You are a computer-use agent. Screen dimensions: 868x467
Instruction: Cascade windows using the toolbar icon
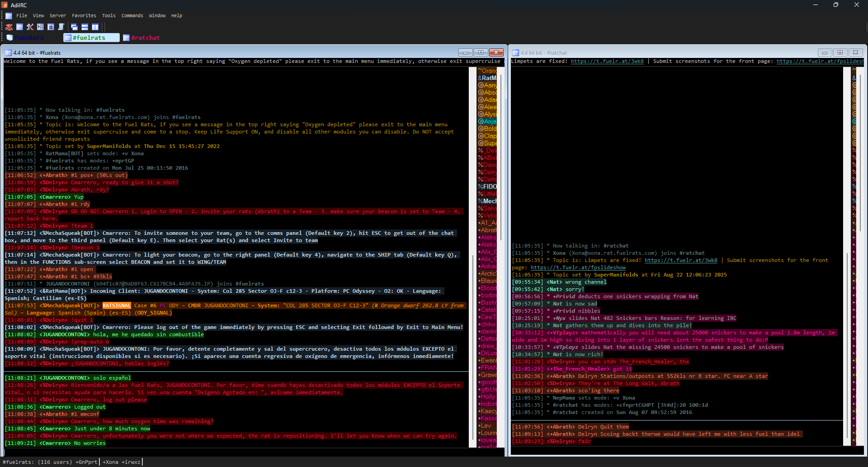[x=74, y=27]
